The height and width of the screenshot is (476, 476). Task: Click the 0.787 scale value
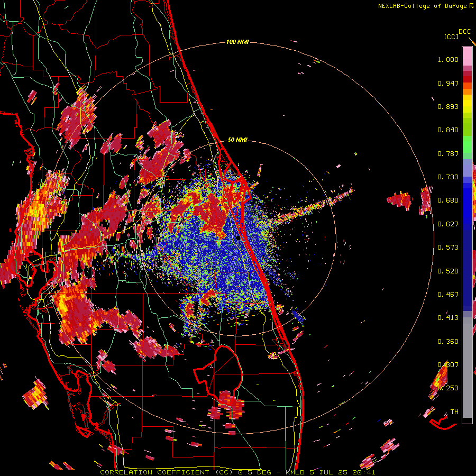(448, 153)
